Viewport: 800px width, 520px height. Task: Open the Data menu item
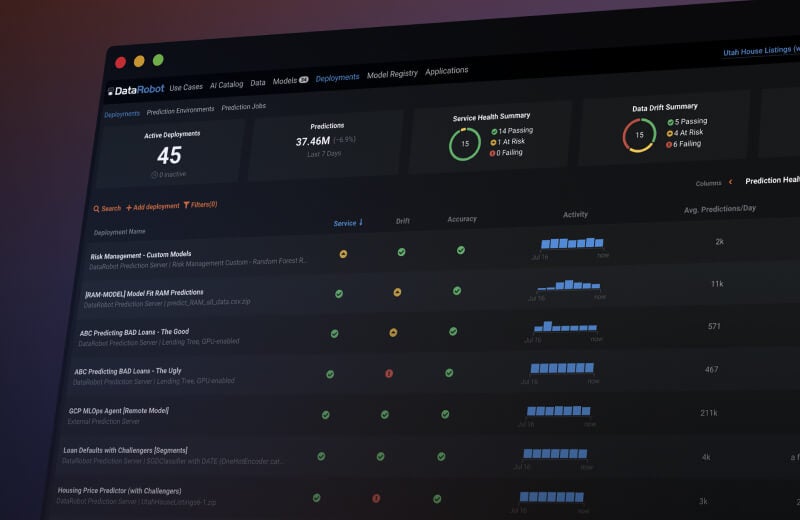point(258,83)
